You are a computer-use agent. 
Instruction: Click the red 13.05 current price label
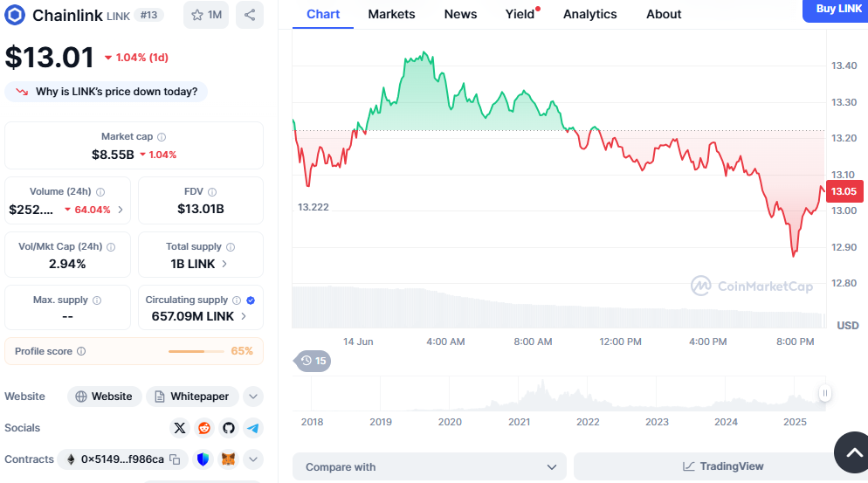[844, 191]
